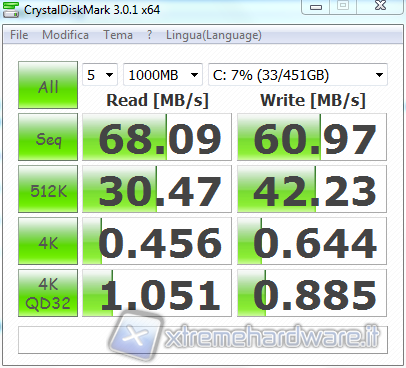Start the 4K benchmark test

click(48, 241)
